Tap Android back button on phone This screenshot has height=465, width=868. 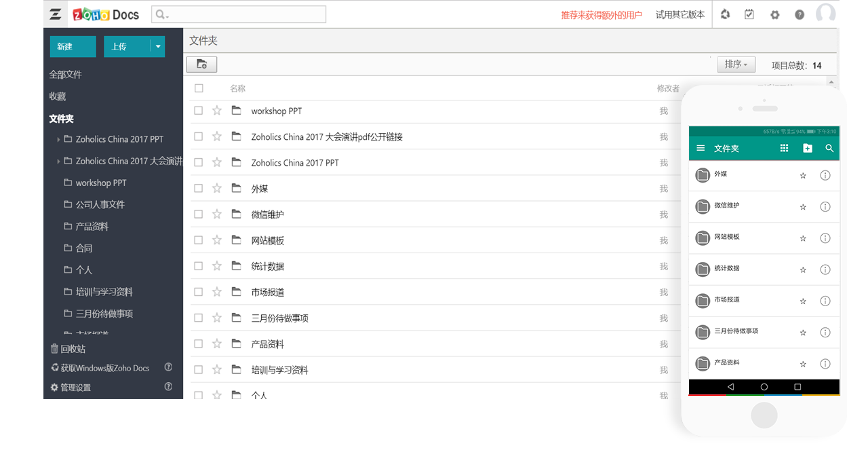pos(730,387)
